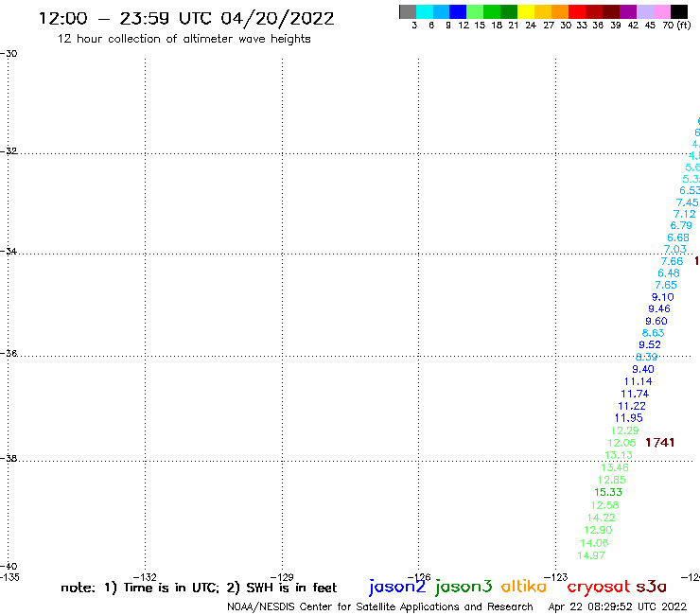The image size is (700, 615).
Task: Click the orange 30 ft legend swatch
Action: pyautogui.click(x=560, y=11)
